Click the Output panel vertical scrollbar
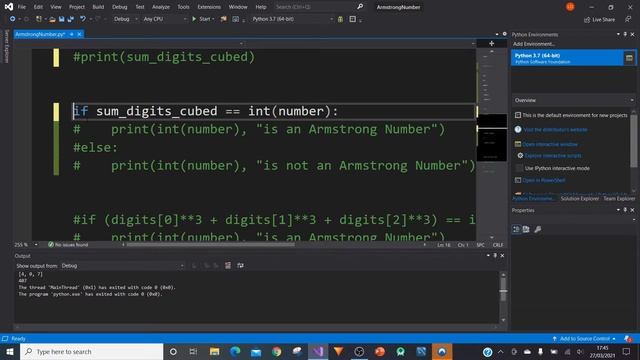This screenshot has height=360, width=640. point(503,297)
